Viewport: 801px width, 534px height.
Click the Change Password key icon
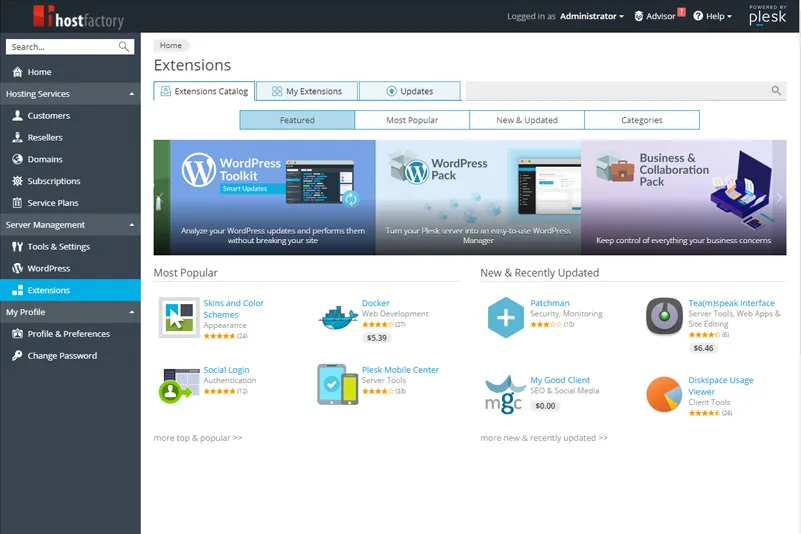tap(17, 356)
